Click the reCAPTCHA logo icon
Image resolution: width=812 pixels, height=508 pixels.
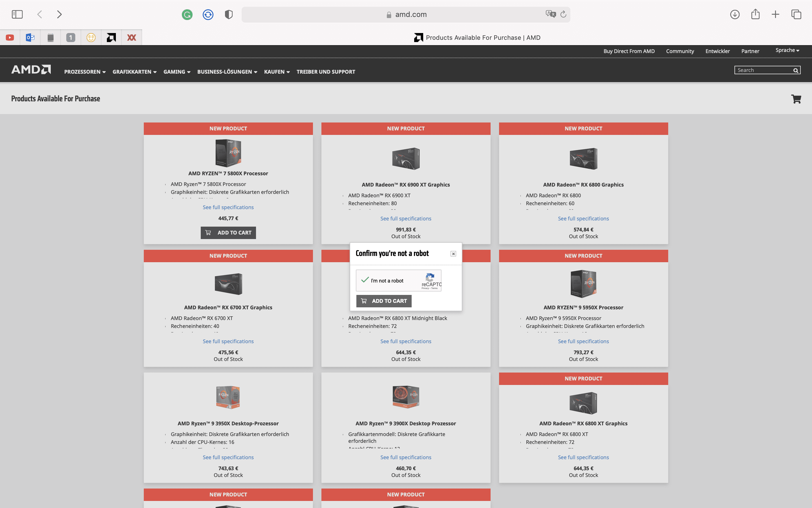pos(430,277)
